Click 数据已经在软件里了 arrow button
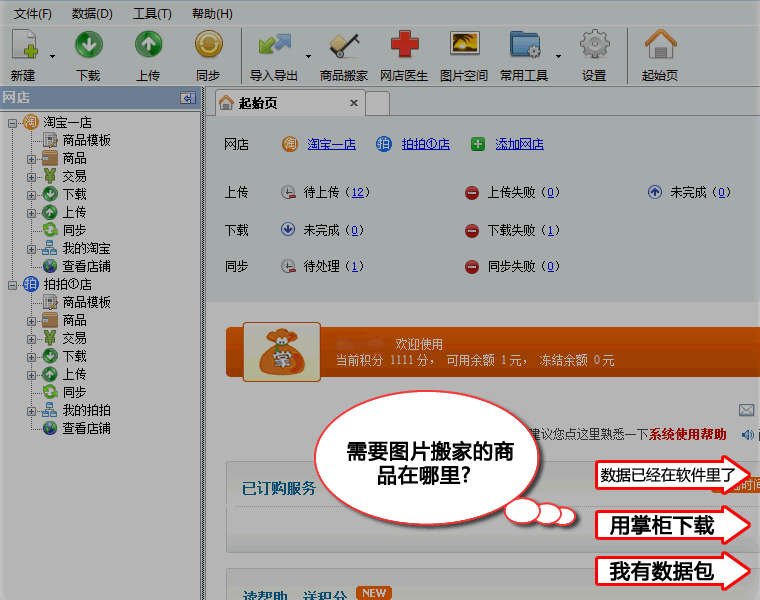 tap(673, 475)
